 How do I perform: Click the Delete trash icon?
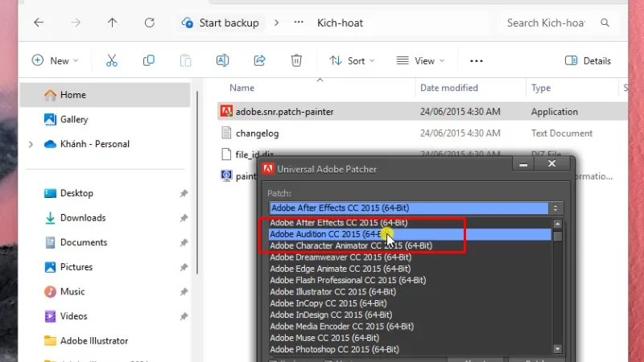pyautogui.click(x=296, y=61)
